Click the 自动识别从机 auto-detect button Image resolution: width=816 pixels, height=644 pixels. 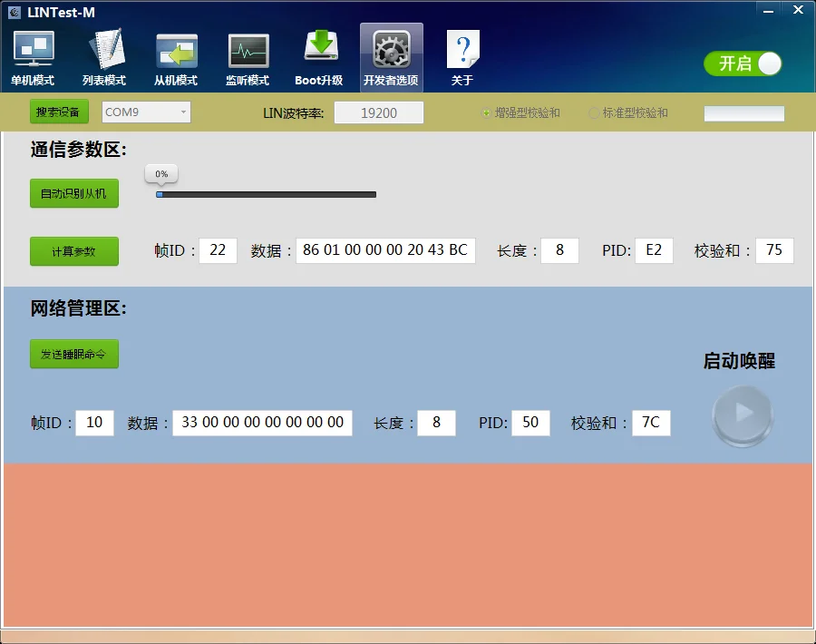[74, 194]
